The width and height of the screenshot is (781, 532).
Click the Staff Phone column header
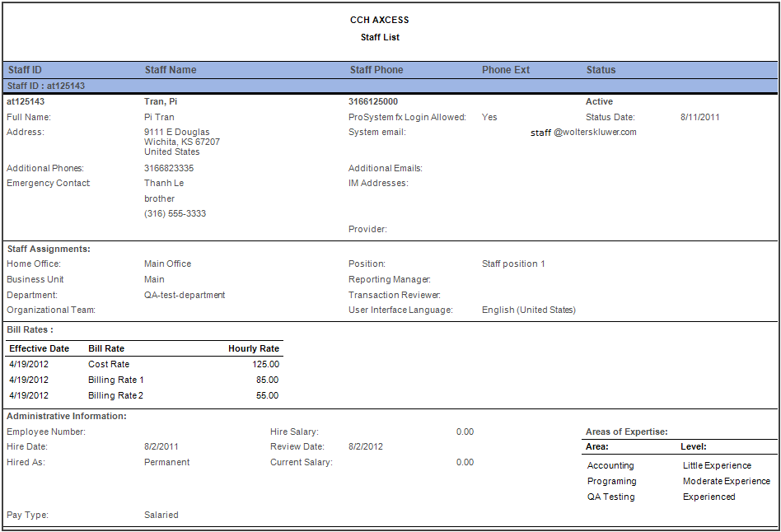point(376,70)
